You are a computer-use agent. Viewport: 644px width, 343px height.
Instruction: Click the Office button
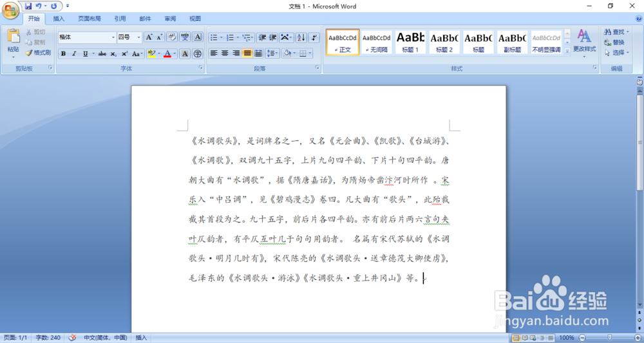coord(10,10)
